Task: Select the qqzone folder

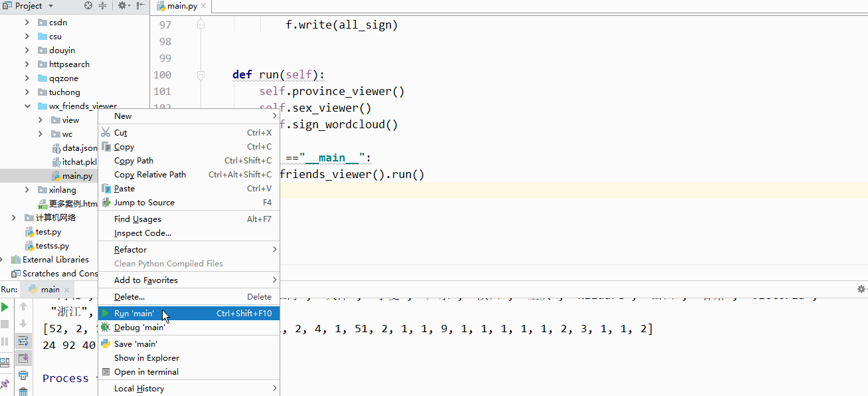Action: click(x=58, y=78)
